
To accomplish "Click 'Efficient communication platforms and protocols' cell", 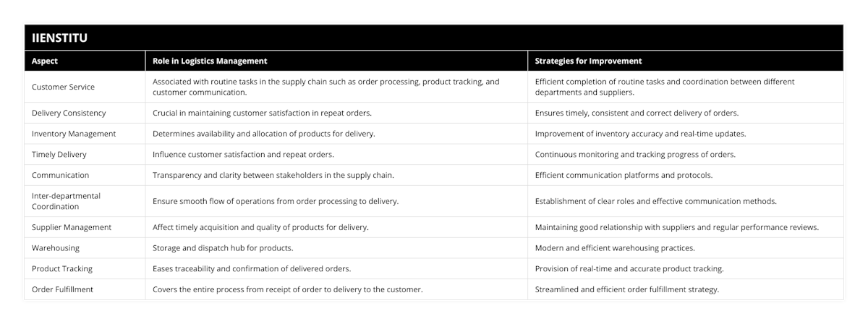I will pos(624,175).
